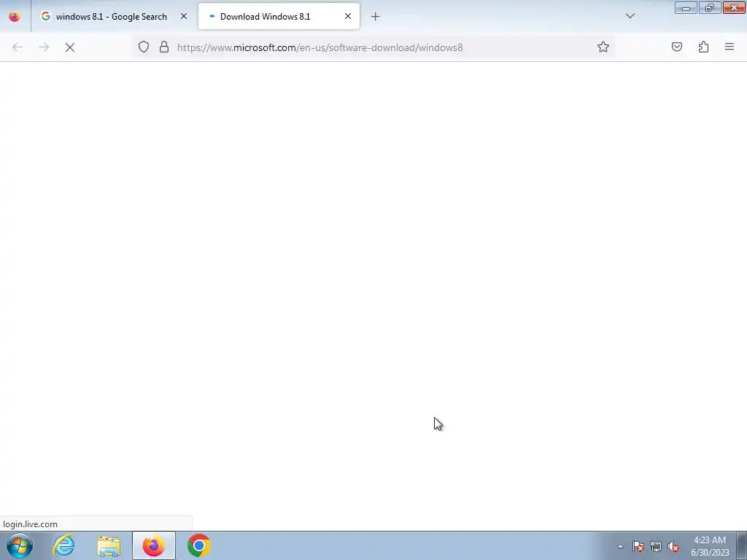Screen dimensions: 747x560
Task: Launch Internet Explorer from taskbar
Action: click(x=63, y=545)
